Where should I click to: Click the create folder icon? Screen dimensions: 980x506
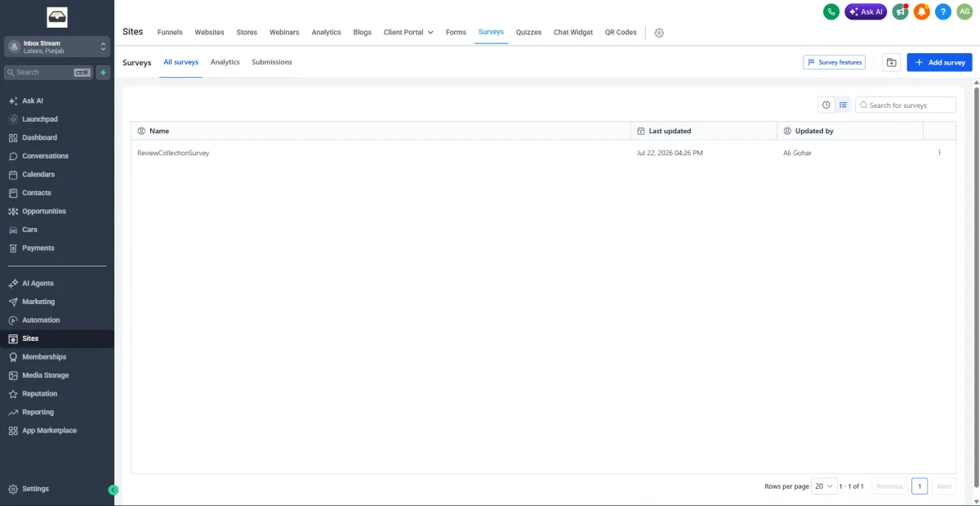pos(891,62)
